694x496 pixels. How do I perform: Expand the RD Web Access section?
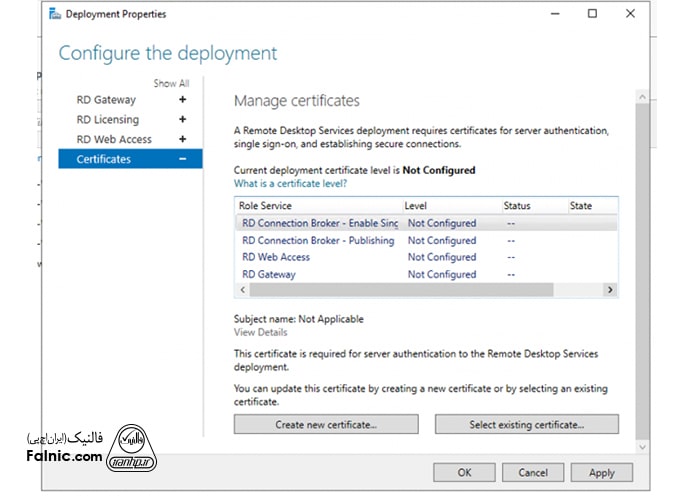pyautogui.click(x=182, y=140)
